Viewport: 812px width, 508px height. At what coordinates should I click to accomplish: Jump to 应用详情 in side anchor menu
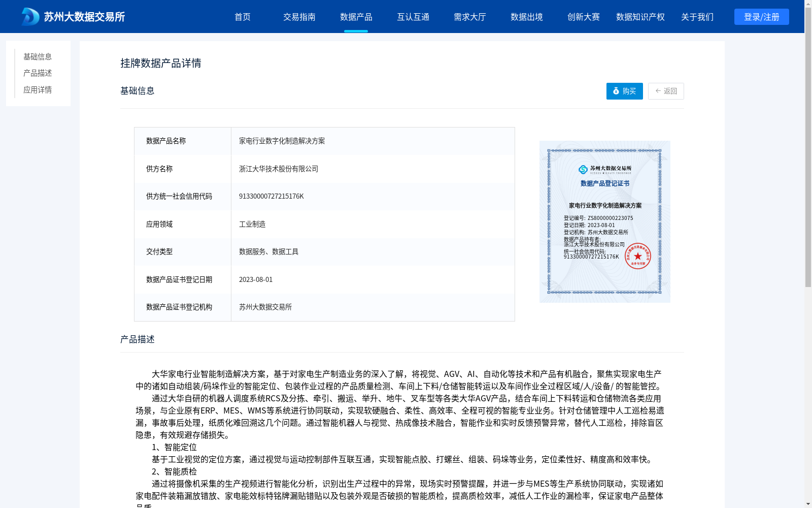tap(38, 90)
